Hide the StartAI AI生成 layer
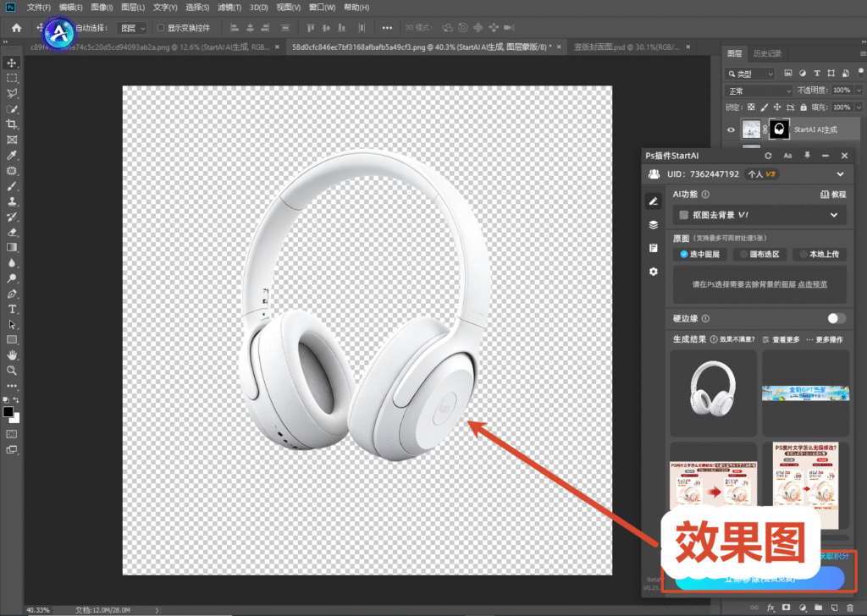Viewport: 867px width, 616px height. (x=731, y=129)
